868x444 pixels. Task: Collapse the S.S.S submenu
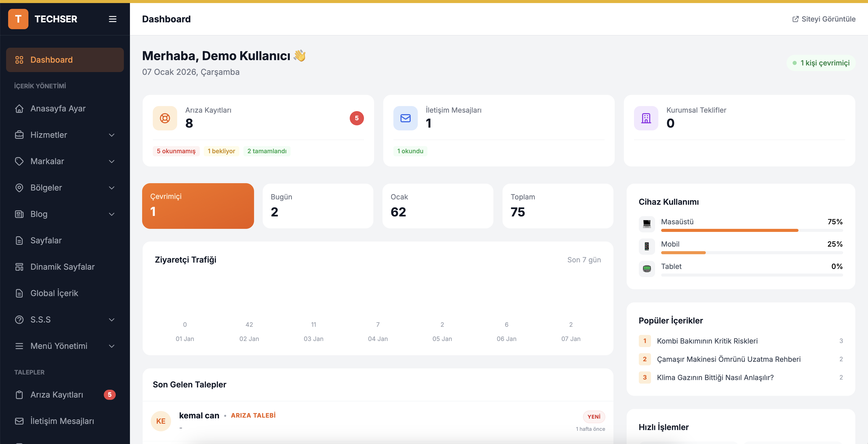tap(111, 320)
